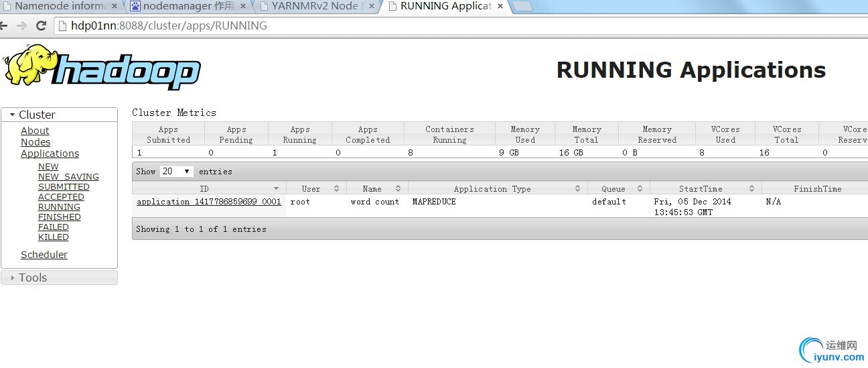Switch to the nodemanager tab

tap(188, 6)
